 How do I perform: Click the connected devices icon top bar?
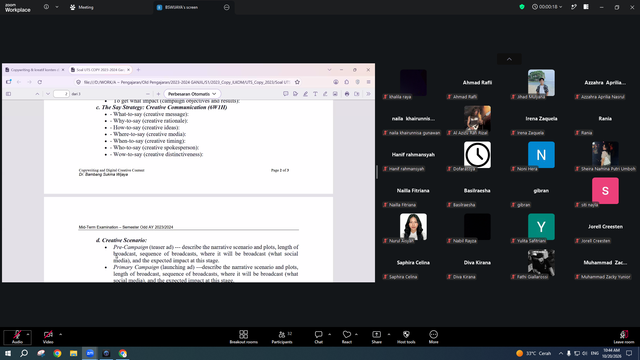573,7
